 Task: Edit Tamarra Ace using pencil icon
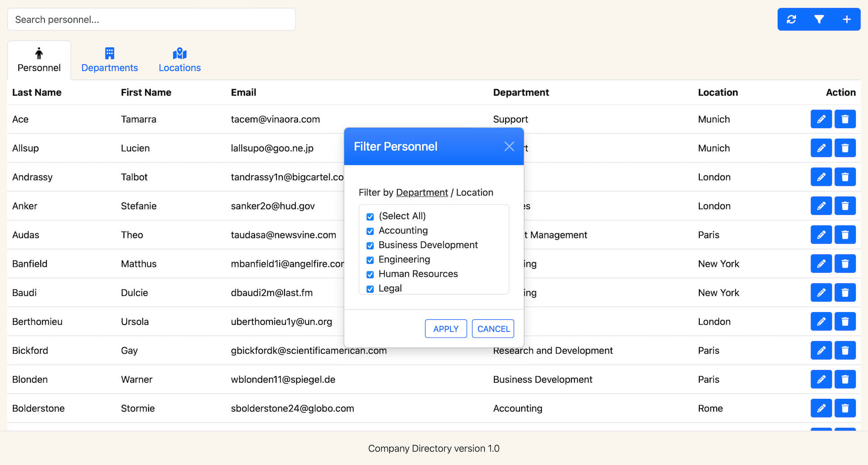click(821, 119)
